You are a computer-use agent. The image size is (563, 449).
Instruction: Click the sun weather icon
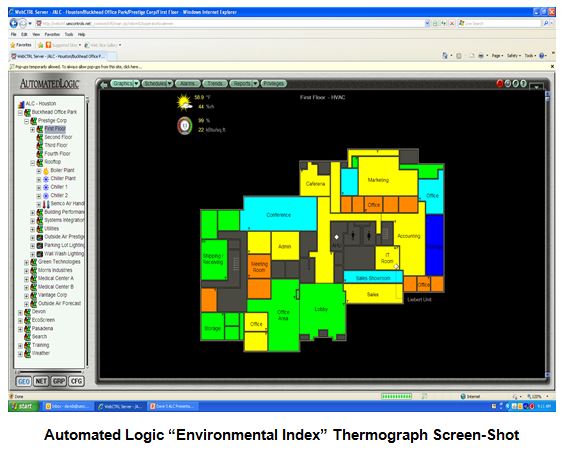185,102
